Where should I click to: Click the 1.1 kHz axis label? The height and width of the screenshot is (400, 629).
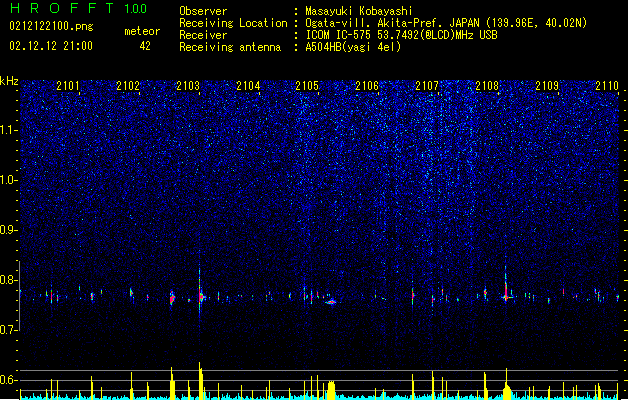point(8,130)
